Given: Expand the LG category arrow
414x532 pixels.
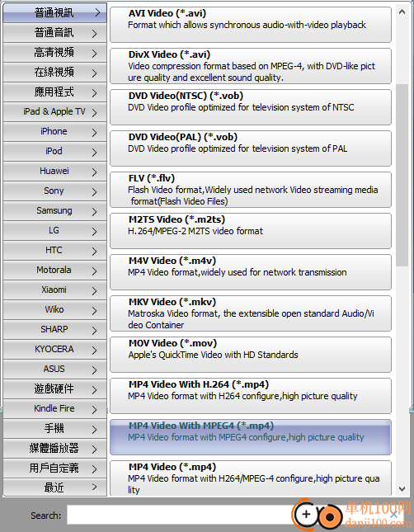Looking at the screenshot, I should [94, 231].
